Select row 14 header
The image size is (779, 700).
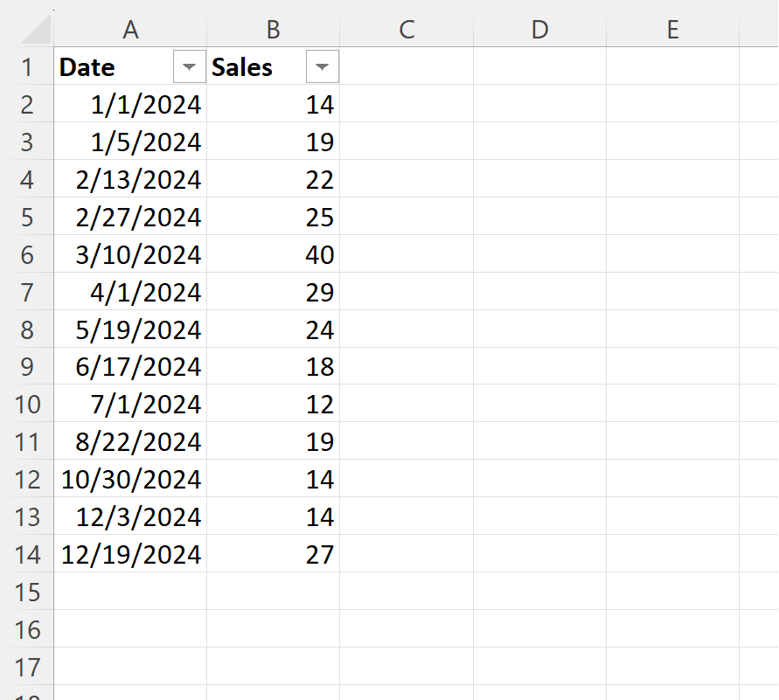(x=27, y=554)
